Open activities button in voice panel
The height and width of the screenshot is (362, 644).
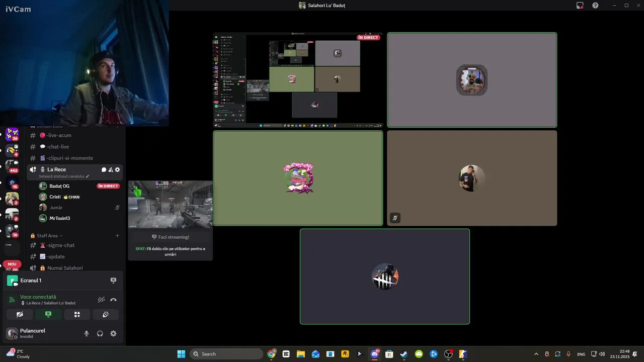(77, 314)
